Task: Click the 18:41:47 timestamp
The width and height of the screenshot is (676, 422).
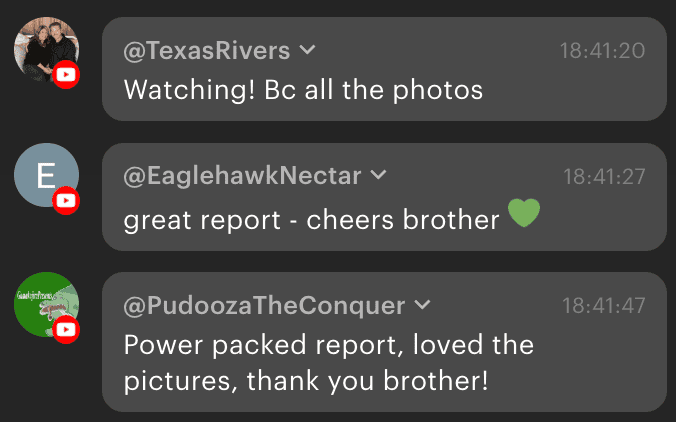Action: (603, 305)
